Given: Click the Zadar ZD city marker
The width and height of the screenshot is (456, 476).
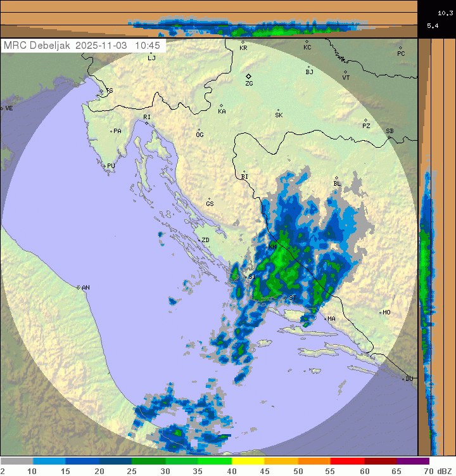Looking at the screenshot, I should (x=198, y=240).
